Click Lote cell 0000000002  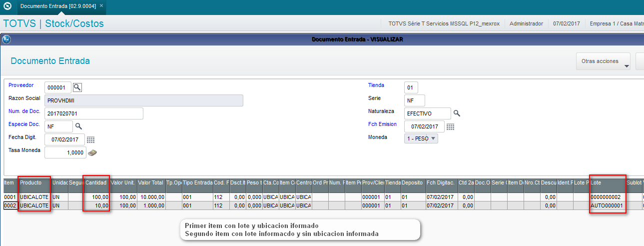click(607, 197)
